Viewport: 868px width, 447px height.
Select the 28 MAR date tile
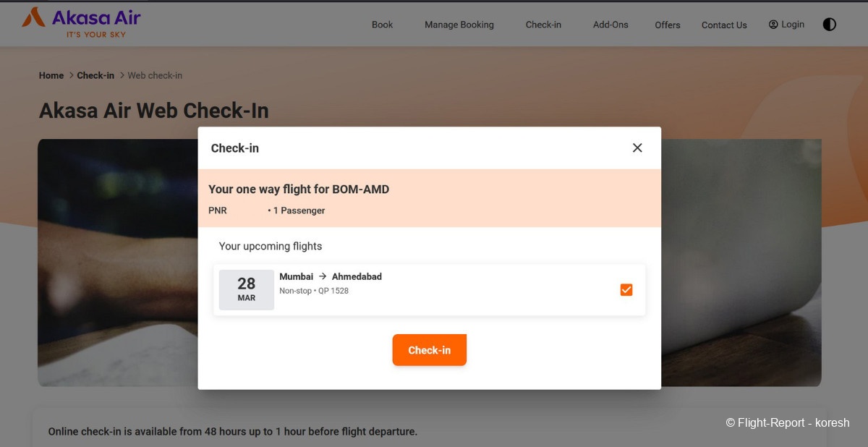[247, 290]
